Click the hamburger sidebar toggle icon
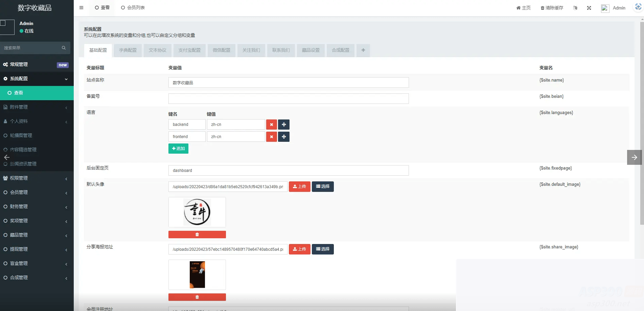The height and width of the screenshot is (311, 644). [x=81, y=7]
